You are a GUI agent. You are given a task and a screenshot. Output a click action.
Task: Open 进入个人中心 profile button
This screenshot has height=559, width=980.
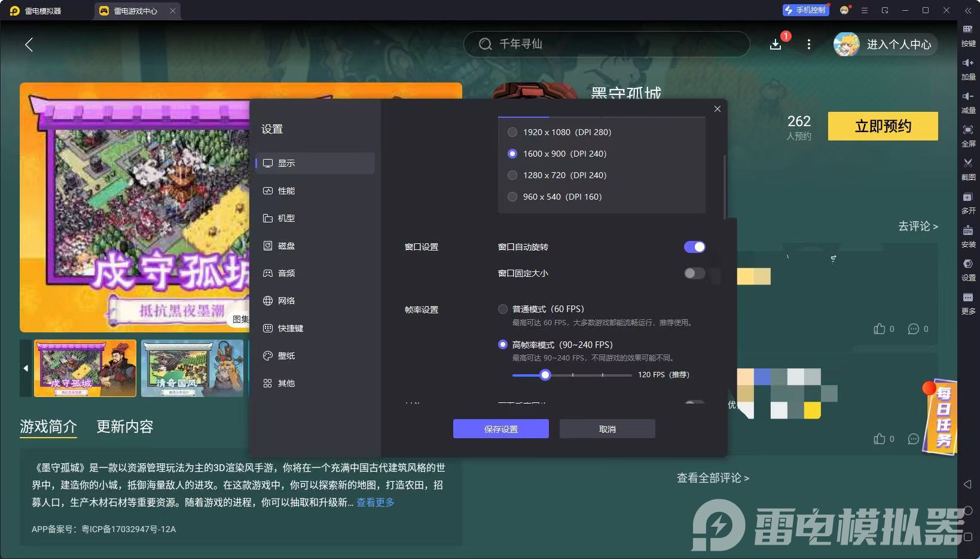point(886,44)
